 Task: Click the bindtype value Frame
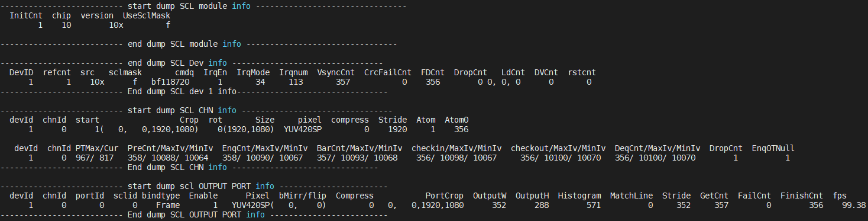click(x=167, y=206)
